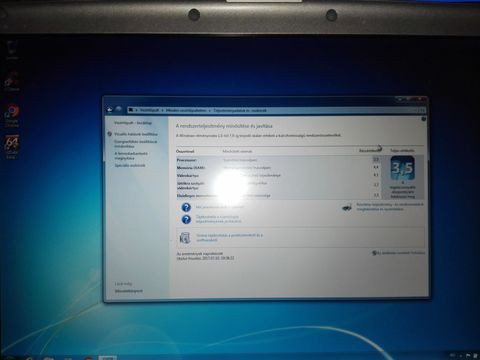The width and height of the screenshot is (480, 360).
Task: Open Speciális eszközök sidebar link
Action: click(130, 165)
